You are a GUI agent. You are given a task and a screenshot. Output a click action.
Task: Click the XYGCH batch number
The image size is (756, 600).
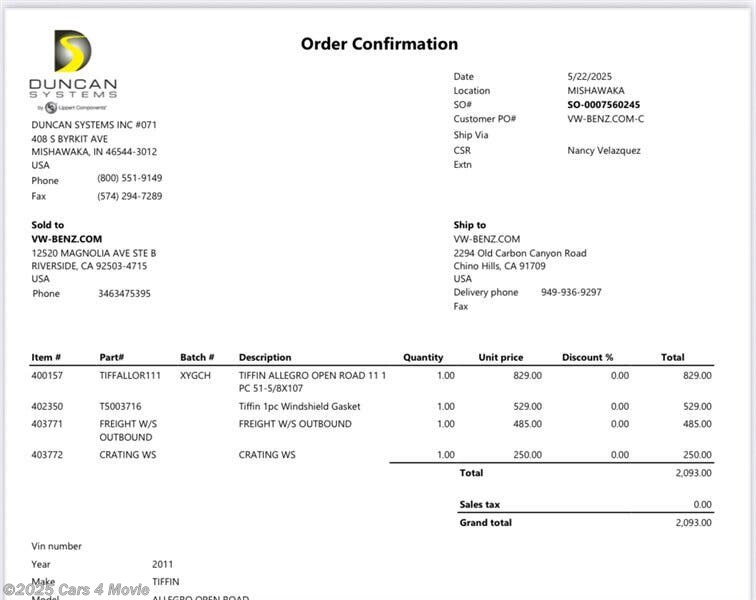click(195, 376)
